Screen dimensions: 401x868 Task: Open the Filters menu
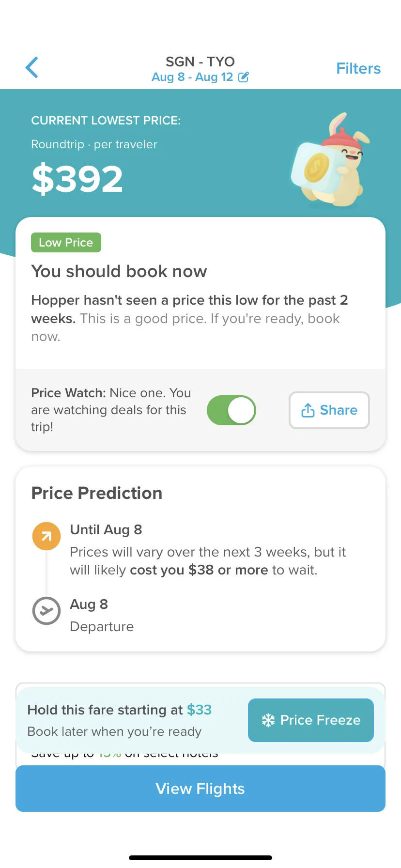[x=358, y=68]
